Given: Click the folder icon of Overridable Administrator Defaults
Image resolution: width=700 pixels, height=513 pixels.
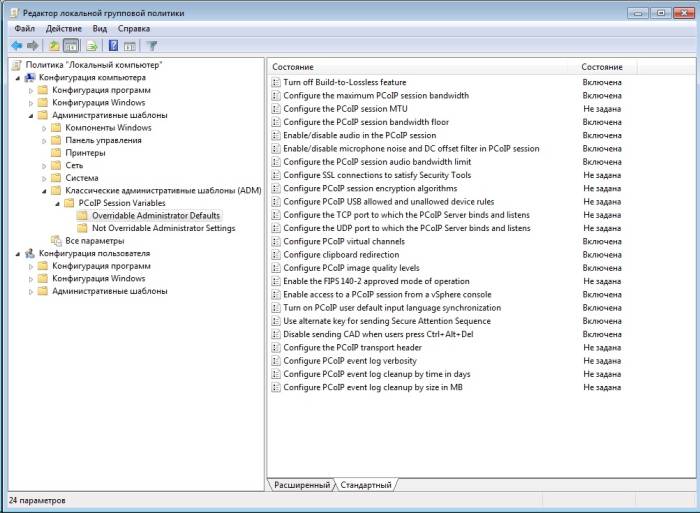Looking at the screenshot, I should point(82,216).
